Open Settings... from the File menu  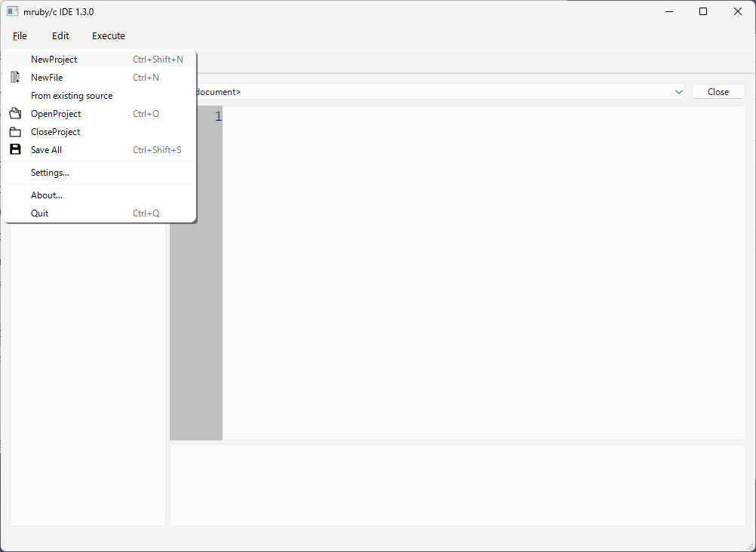(x=99, y=173)
